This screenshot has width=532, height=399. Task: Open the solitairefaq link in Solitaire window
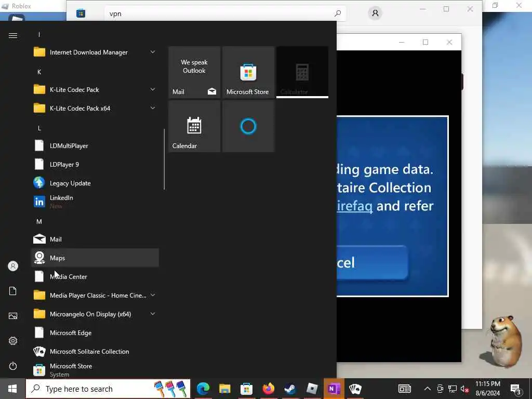pyautogui.click(x=354, y=206)
